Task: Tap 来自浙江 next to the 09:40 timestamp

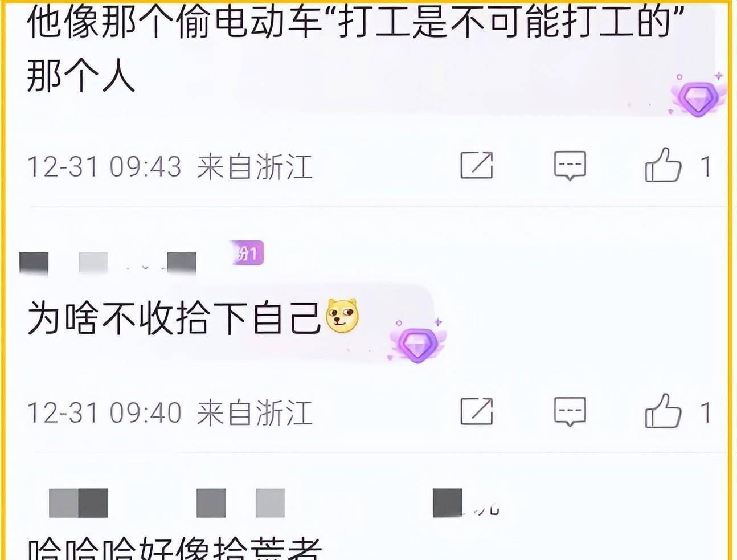Action: (x=255, y=412)
